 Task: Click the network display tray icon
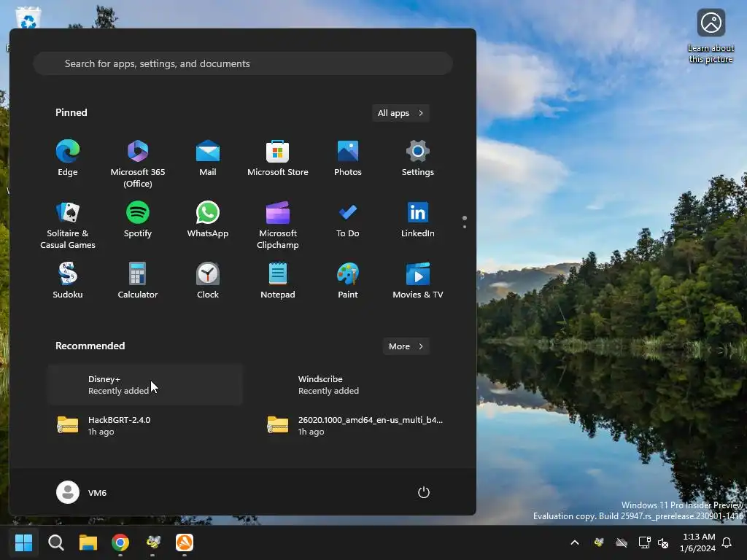(645, 542)
